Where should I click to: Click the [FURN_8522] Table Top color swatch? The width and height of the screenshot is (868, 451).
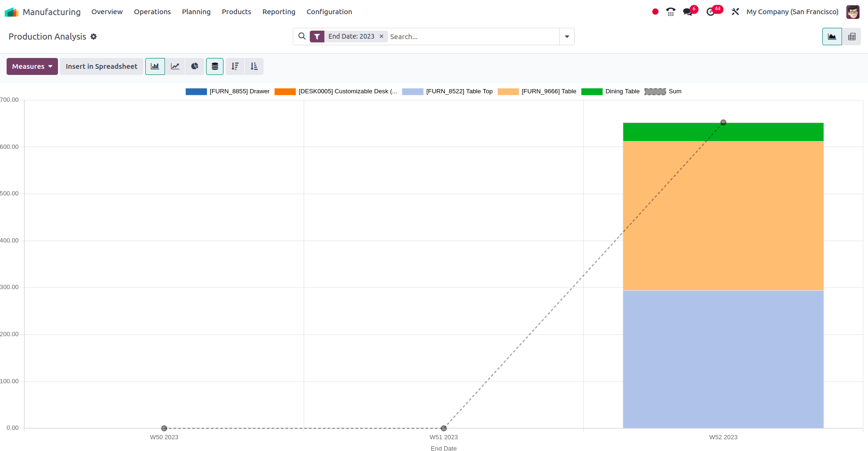click(x=413, y=91)
